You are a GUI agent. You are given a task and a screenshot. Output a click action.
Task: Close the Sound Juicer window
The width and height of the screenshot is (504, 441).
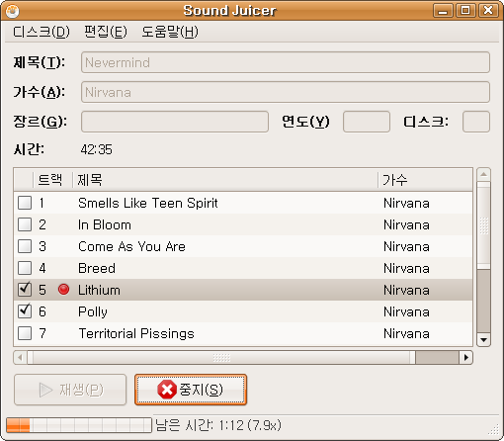pyautogui.click(x=488, y=11)
